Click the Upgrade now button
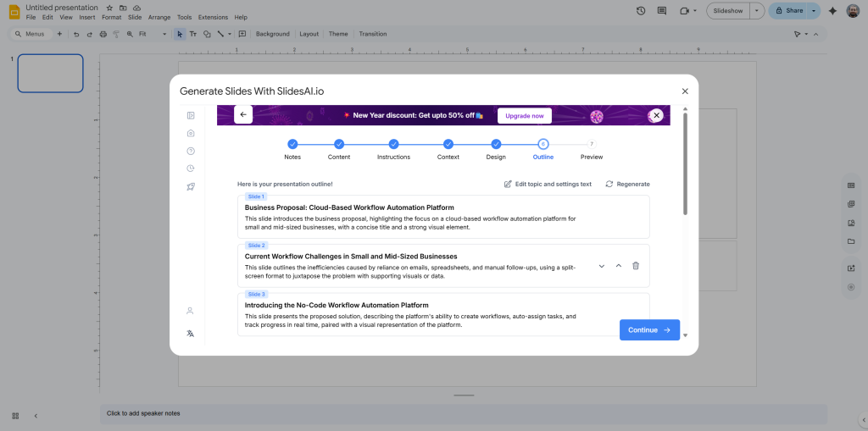Viewport: 868px width, 431px height. [525, 115]
